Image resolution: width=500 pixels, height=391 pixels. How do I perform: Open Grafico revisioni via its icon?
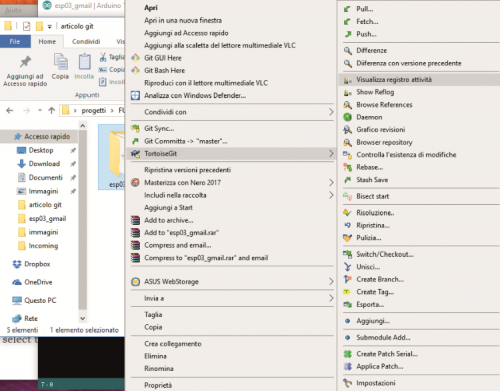pyautogui.click(x=347, y=130)
